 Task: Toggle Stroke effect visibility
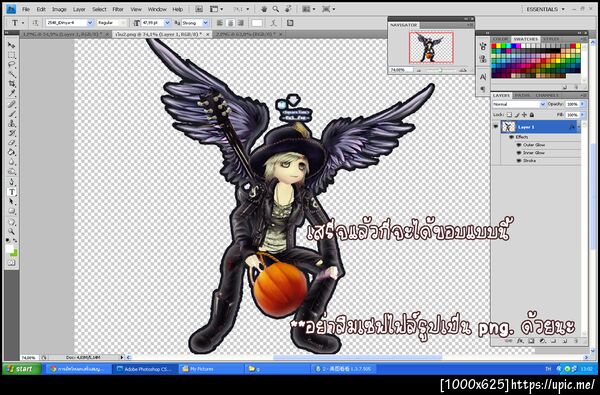coord(519,161)
